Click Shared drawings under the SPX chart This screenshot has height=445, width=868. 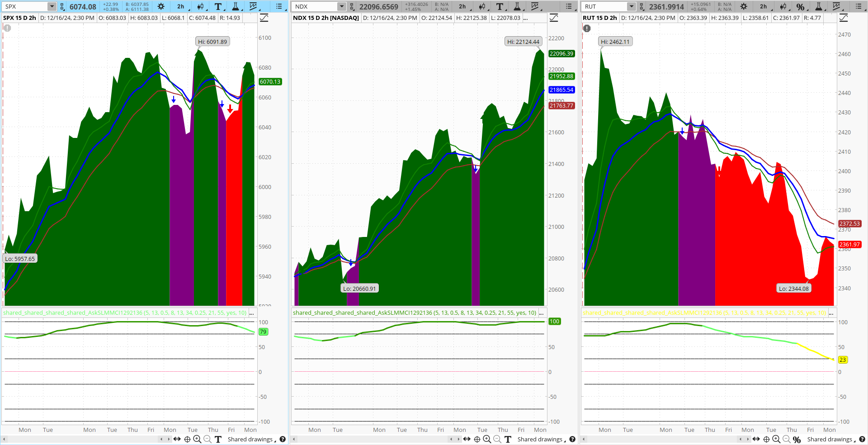251,439
